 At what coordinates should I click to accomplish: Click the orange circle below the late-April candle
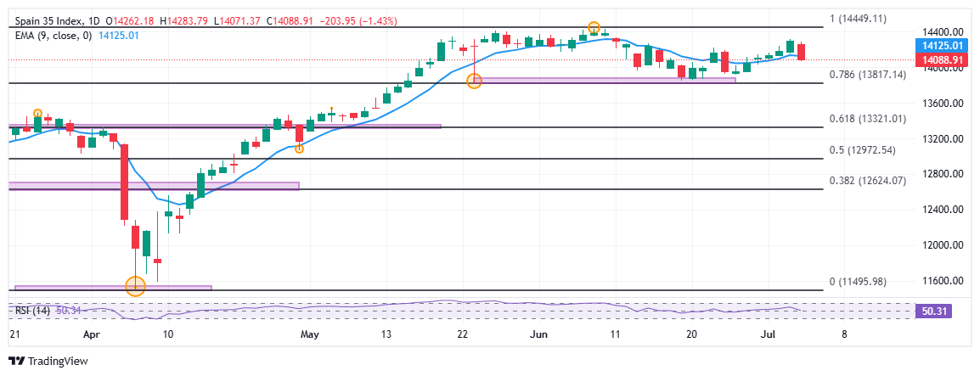[299, 149]
